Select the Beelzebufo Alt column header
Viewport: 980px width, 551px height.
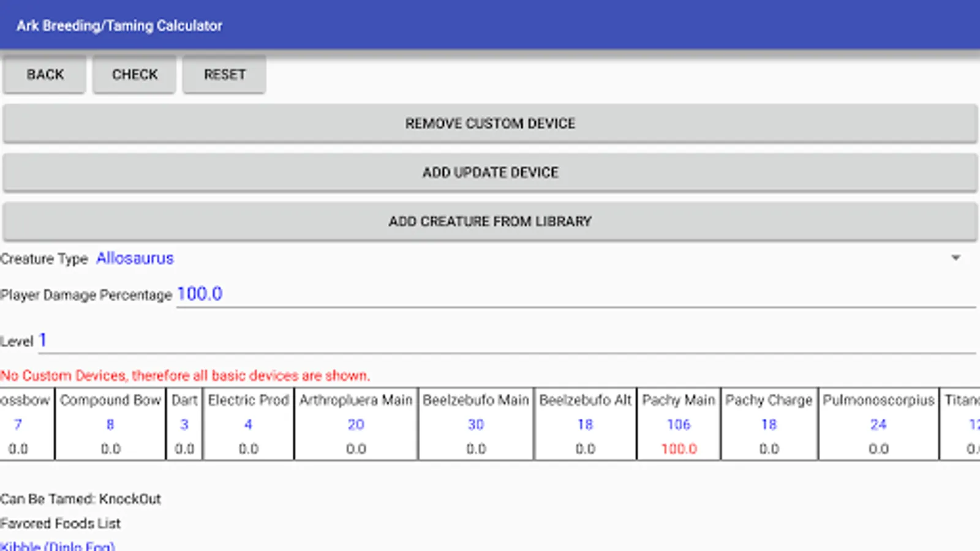tap(585, 400)
